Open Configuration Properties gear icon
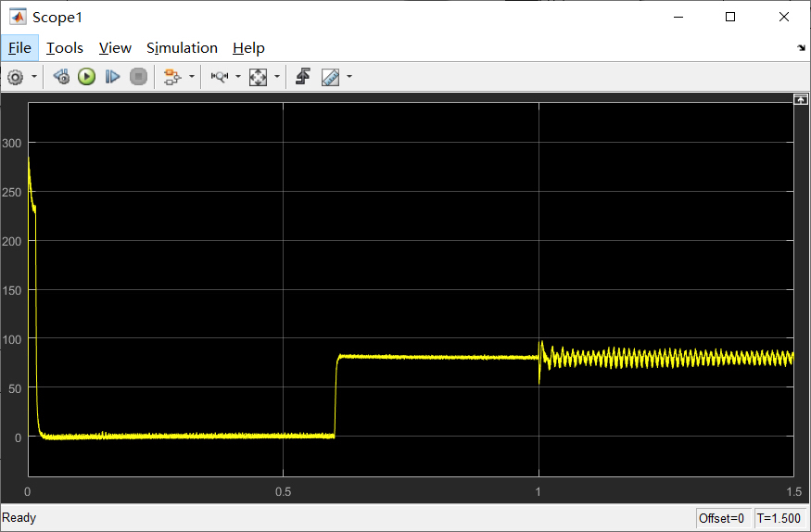Viewport: 811px width, 532px height. [16, 77]
